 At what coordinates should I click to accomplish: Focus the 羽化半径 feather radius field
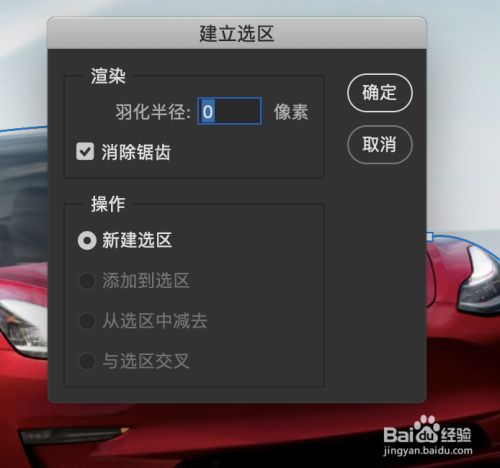pos(229,111)
